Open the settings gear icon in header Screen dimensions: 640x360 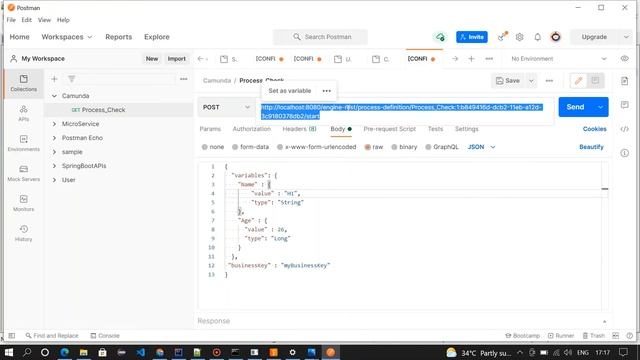(519, 37)
